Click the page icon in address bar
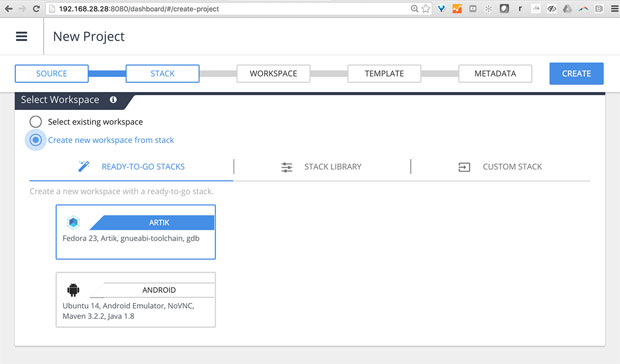Screen dimensions: 620x364 click(51, 9)
